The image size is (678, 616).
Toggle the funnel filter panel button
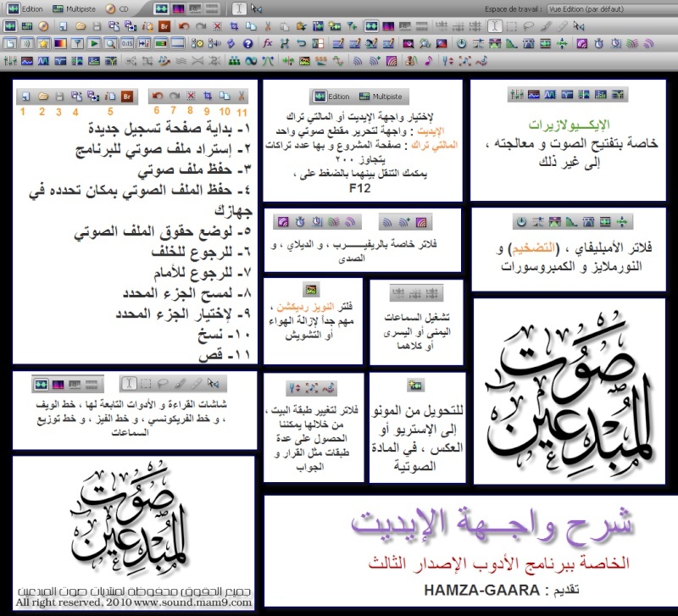point(77,44)
